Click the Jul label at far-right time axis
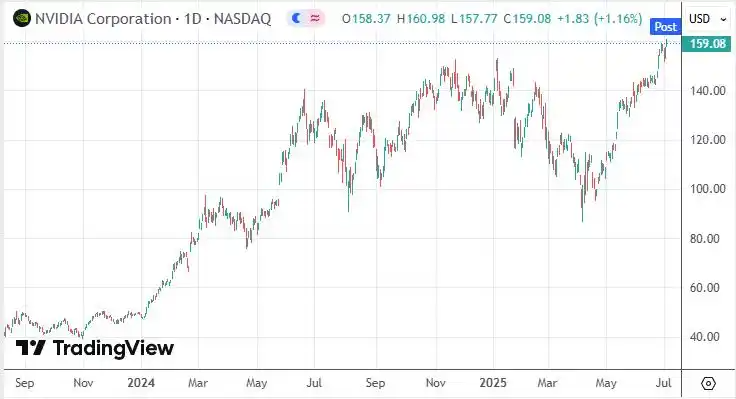Image resolution: width=736 pixels, height=399 pixels. click(x=663, y=383)
